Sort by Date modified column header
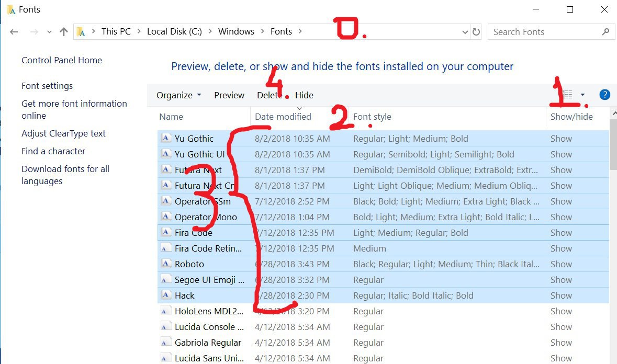 pos(283,117)
